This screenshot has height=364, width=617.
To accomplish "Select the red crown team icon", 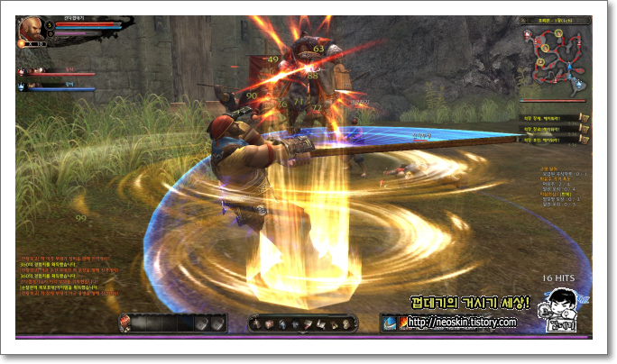I will pos(21,72).
